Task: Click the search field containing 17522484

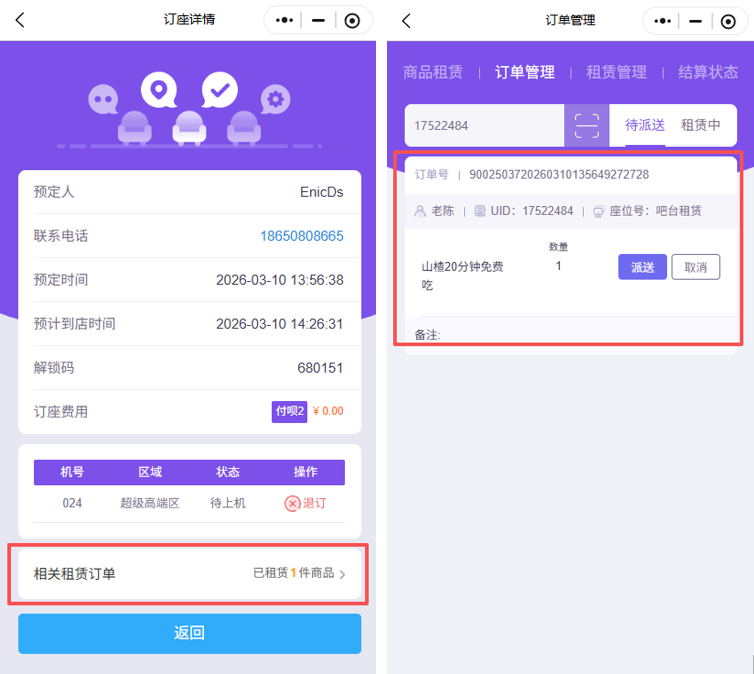Action: 484,125
